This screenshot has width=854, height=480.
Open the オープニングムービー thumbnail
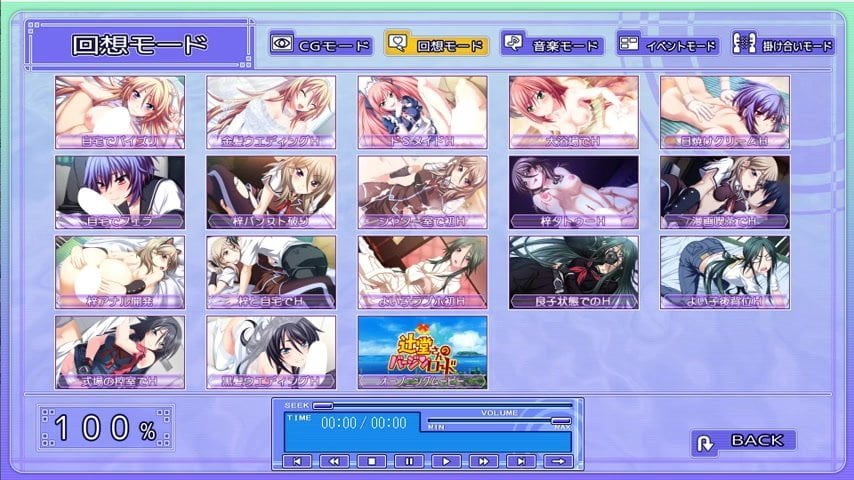[x=423, y=352]
